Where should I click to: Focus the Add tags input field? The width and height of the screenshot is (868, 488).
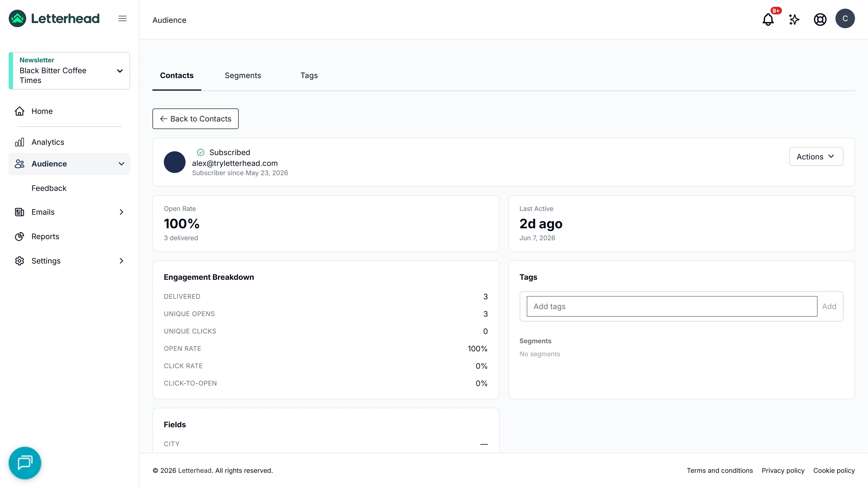(x=672, y=306)
